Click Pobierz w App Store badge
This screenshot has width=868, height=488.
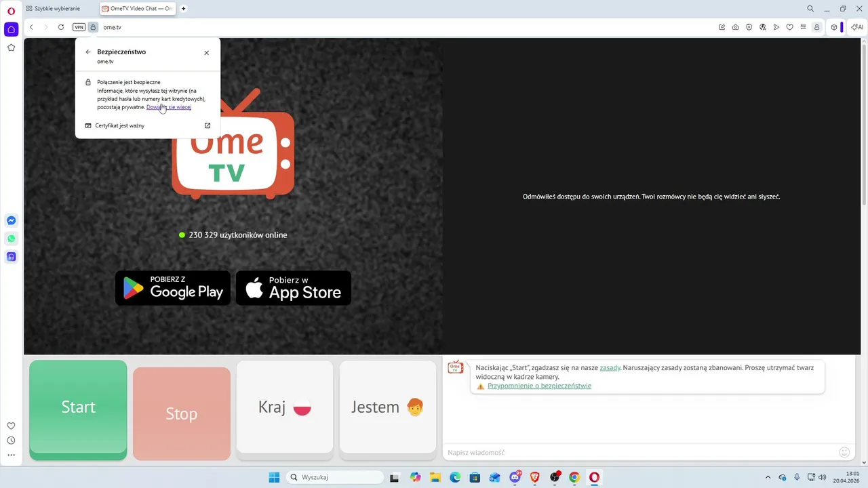pyautogui.click(x=294, y=288)
